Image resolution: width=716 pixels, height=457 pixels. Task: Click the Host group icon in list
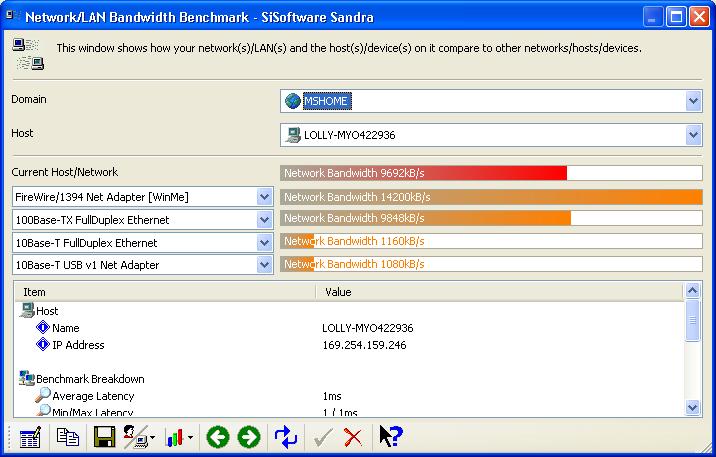point(27,310)
